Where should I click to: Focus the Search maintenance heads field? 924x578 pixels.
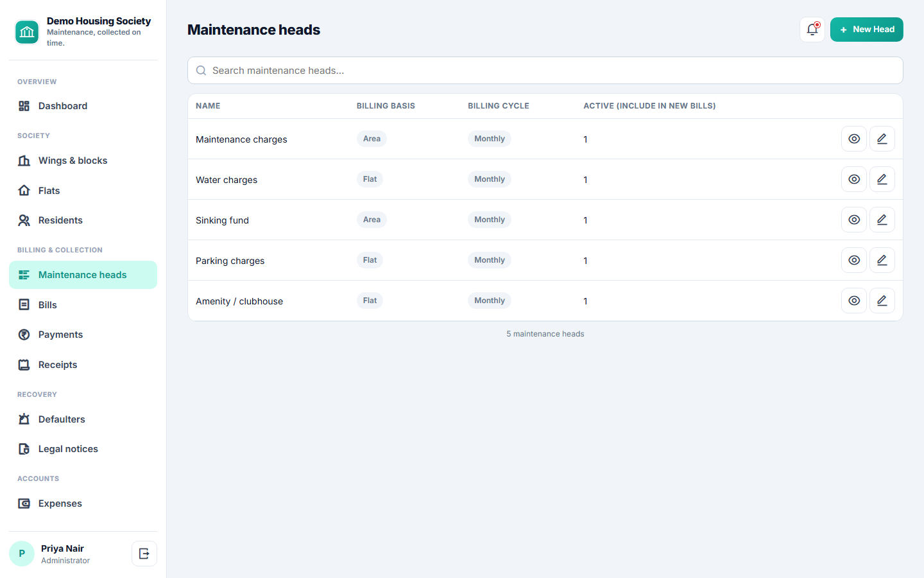click(545, 71)
